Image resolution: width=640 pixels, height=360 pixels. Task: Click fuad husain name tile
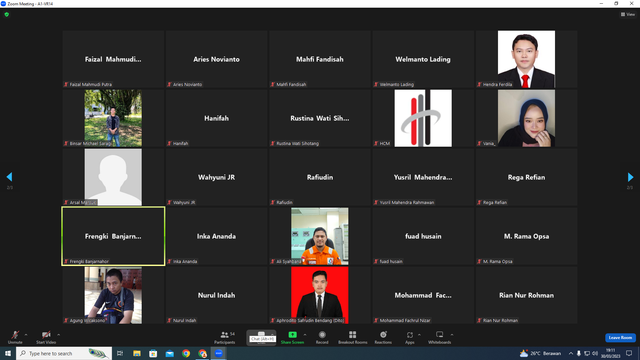tap(423, 236)
